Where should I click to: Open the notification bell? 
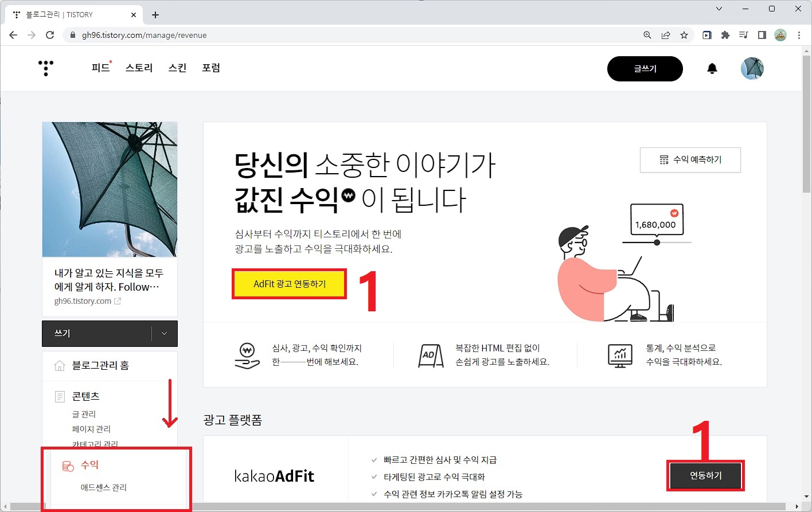tap(712, 69)
